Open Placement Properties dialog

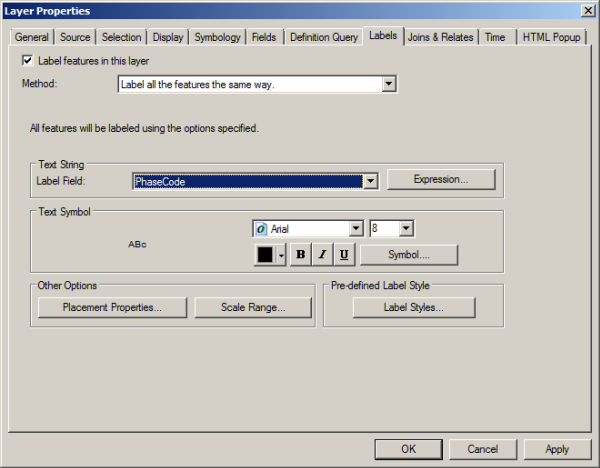tap(112, 308)
